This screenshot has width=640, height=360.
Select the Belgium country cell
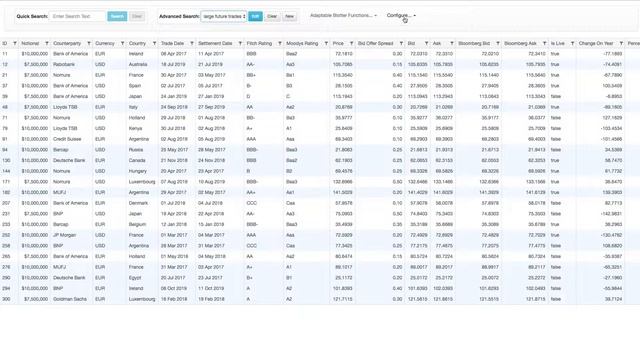[x=142, y=224]
